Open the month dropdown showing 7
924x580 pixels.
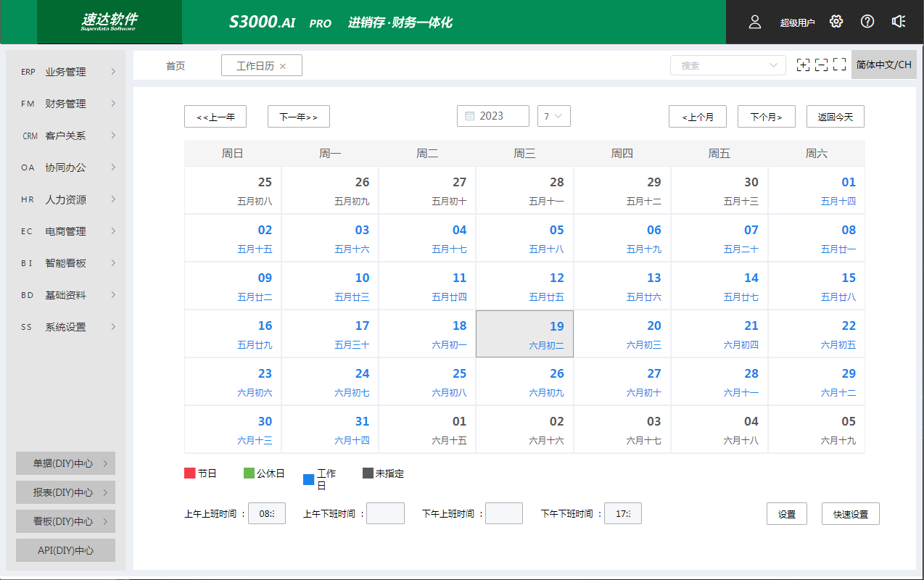554,116
